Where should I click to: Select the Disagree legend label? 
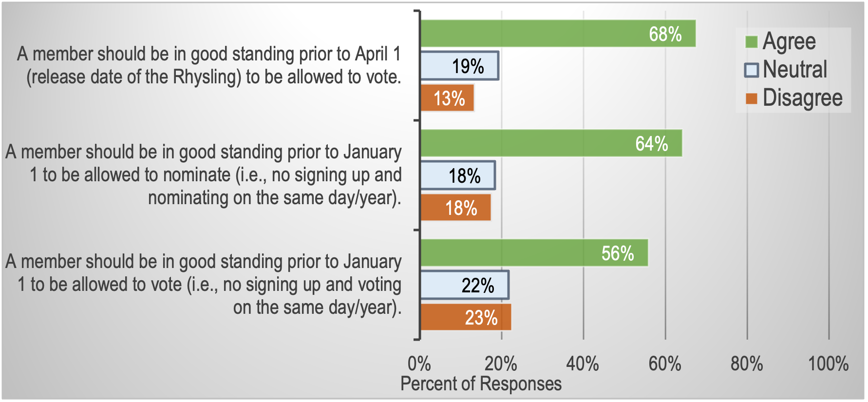pyautogui.click(x=802, y=98)
